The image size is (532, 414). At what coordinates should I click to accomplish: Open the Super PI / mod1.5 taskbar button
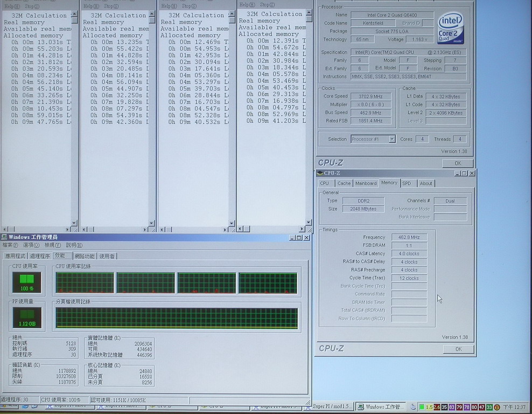point(333,406)
